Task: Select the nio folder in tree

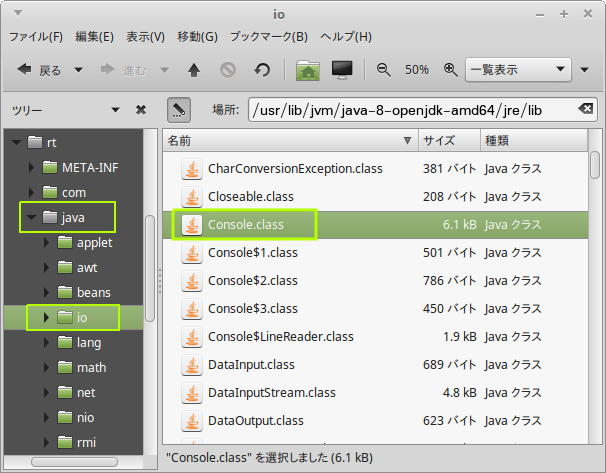Action: click(85, 417)
